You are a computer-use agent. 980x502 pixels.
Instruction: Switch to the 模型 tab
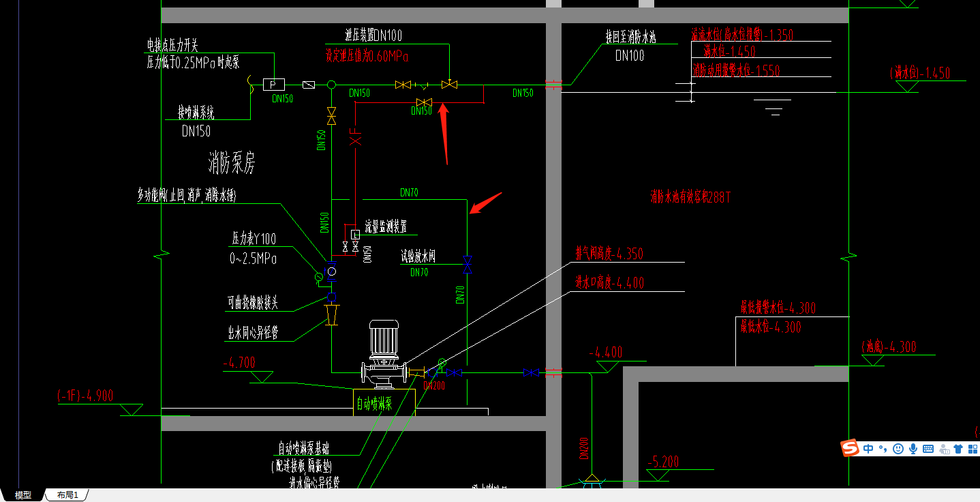23,495
